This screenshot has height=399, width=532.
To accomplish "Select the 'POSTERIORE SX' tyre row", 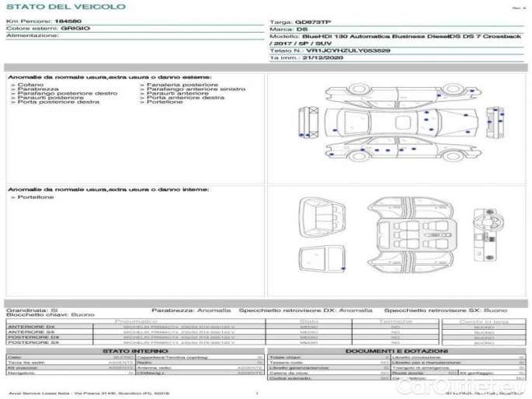I will (222, 343).
